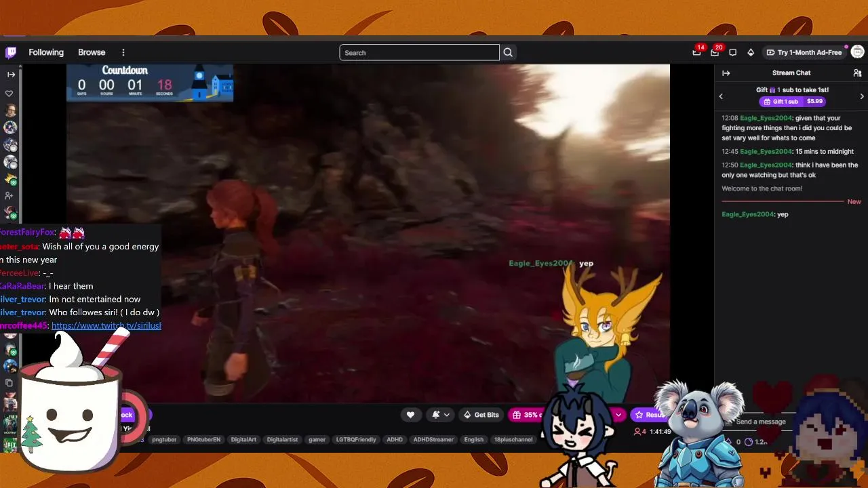The width and height of the screenshot is (868, 488).
Task: Click the Gift 1 sub $5.99 button
Action: (793, 102)
